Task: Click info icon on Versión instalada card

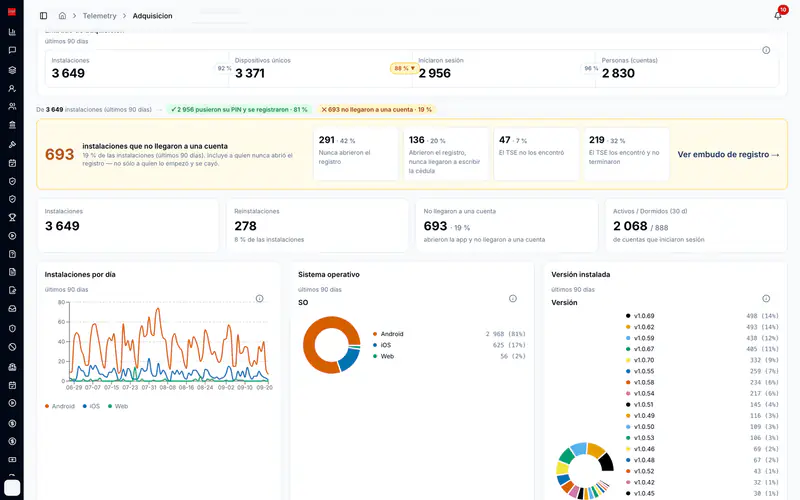Action: pos(766,298)
